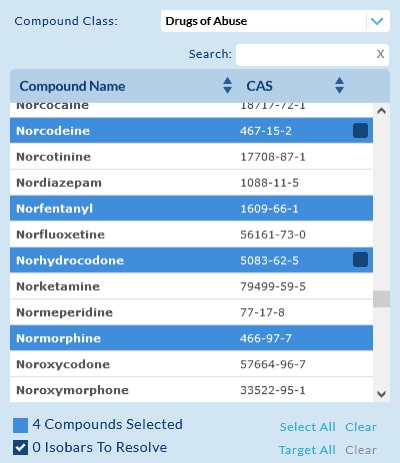
Task: Click CAS number 77-17-8
Action: tap(262, 312)
